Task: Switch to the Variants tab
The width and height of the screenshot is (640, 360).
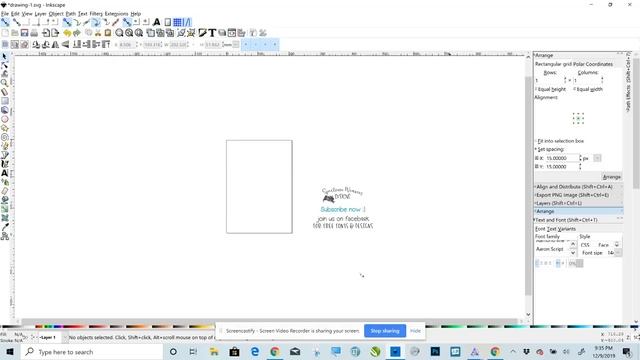Action: (x=566, y=229)
